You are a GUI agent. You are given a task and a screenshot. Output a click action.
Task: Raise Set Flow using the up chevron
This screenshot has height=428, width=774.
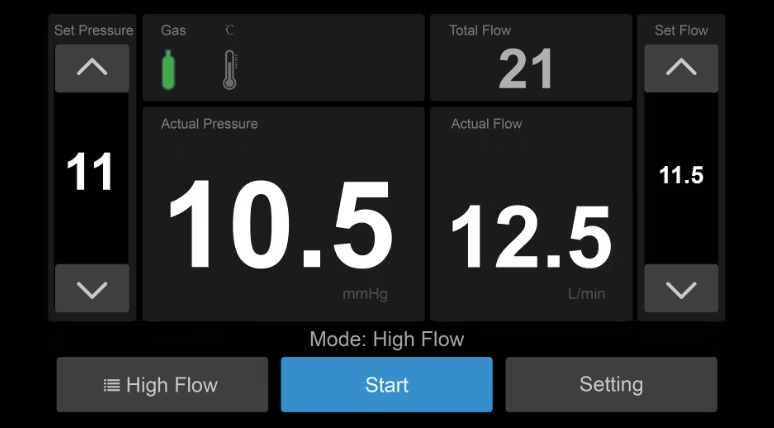click(x=681, y=68)
